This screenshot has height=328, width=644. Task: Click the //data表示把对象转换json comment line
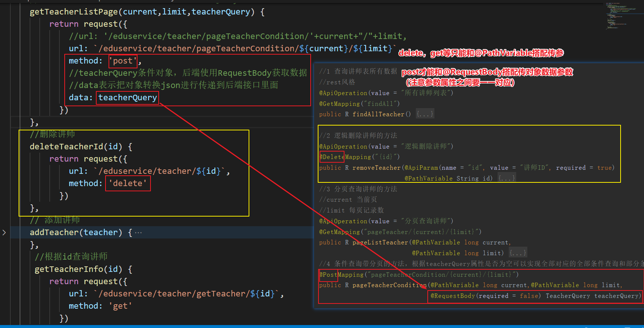click(x=174, y=85)
